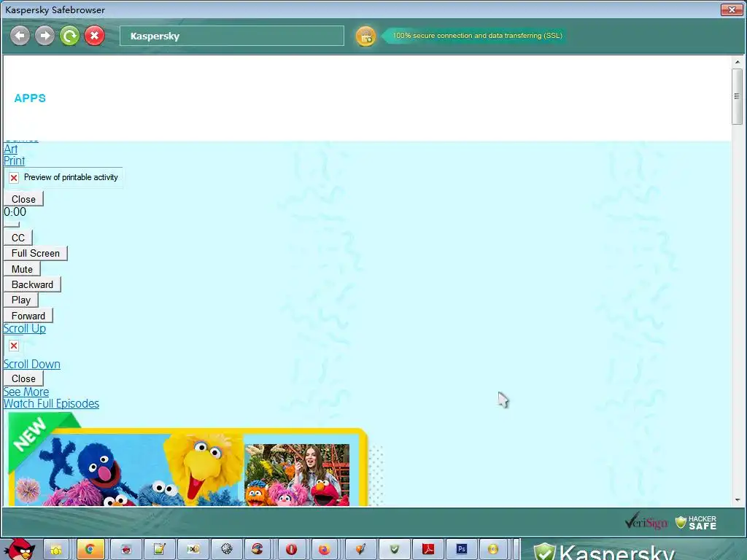Mute the video player
The image size is (747, 560).
(x=22, y=269)
